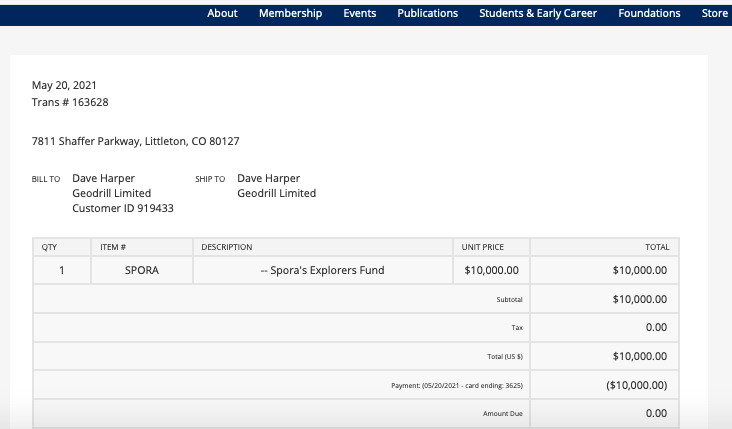
Task: Select Publications in the navigation bar
Action: (x=427, y=13)
